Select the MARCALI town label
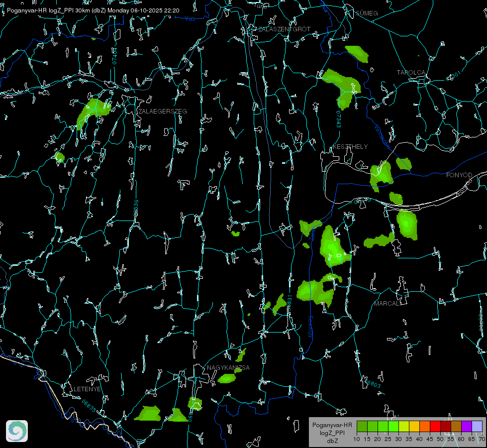This screenshot has height=448, width=487. click(x=387, y=304)
